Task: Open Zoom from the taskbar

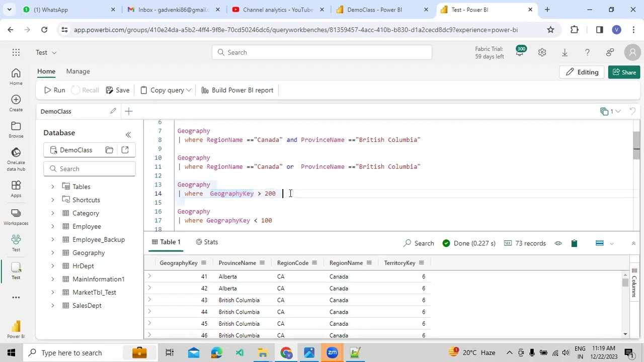Action: (x=332, y=352)
